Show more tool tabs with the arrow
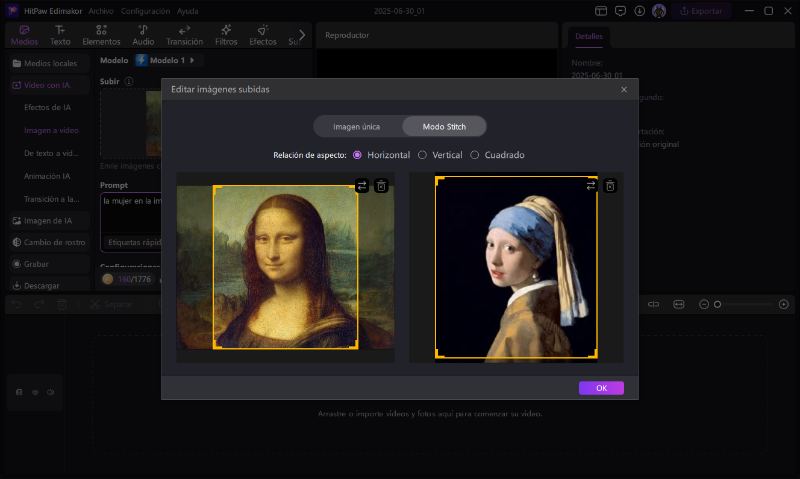Viewport: 800px width, 479px height. coord(302,35)
